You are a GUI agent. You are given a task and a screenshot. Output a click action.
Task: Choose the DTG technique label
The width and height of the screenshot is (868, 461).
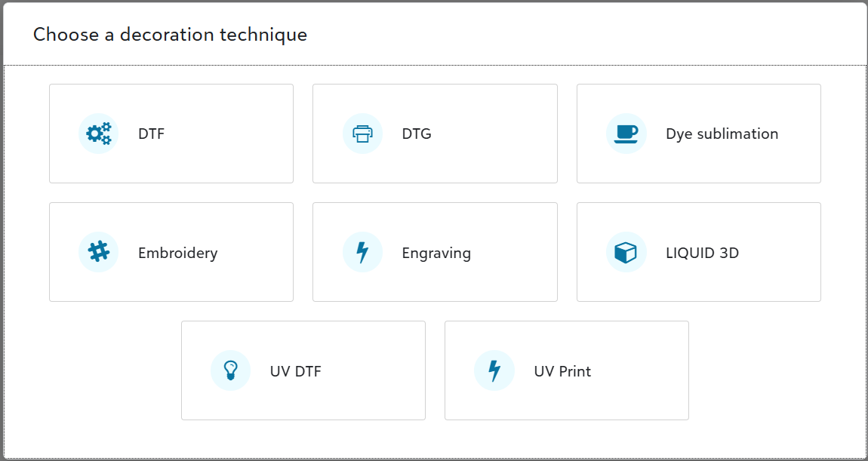417,134
